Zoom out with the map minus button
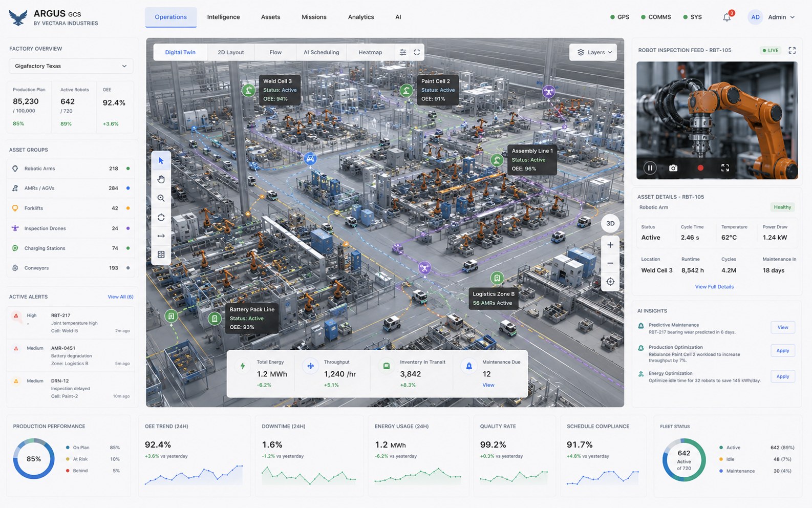Image resolution: width=812 pixels, height=508 pixels. pos(610,263)
